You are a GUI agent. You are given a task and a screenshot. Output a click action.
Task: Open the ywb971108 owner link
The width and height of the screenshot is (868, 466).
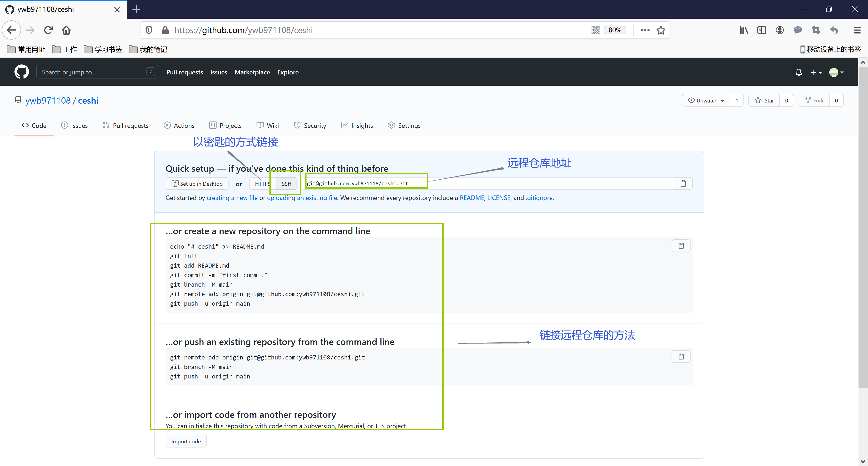(x=48, y=100)
